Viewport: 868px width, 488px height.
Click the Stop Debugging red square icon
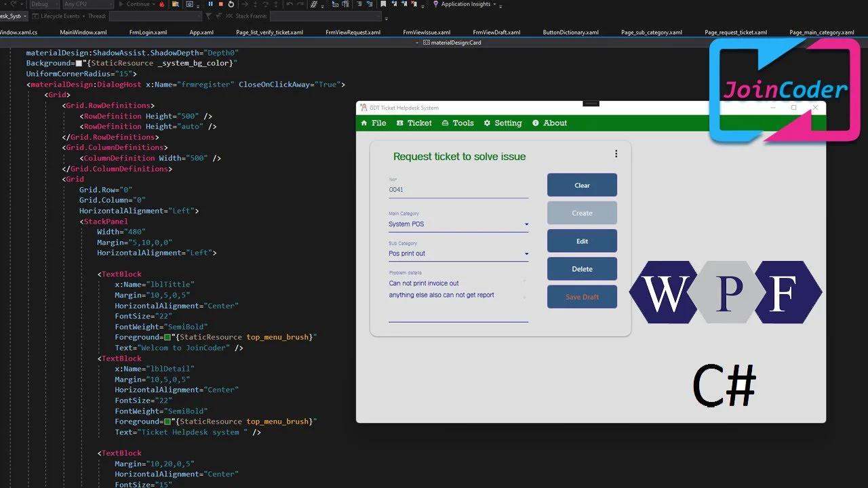click(x=221, y=4)
